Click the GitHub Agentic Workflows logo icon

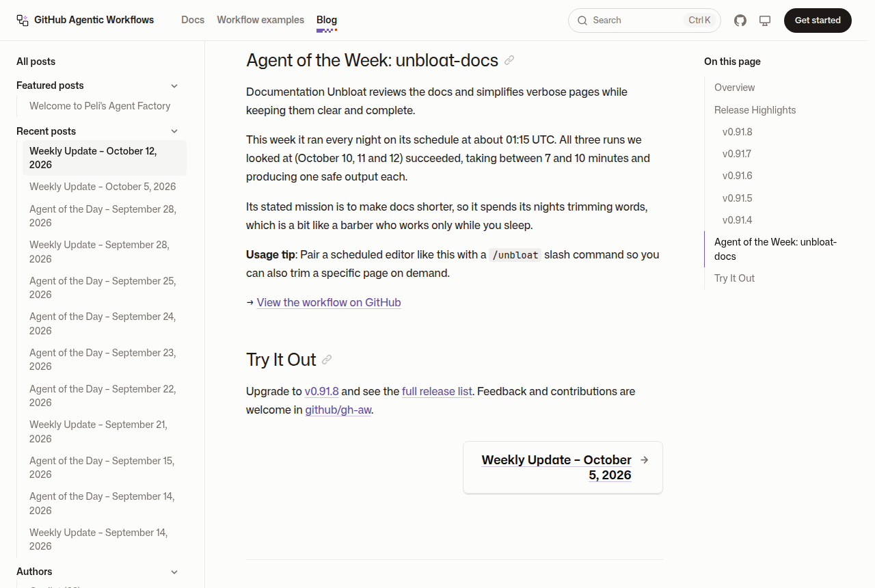23,21
